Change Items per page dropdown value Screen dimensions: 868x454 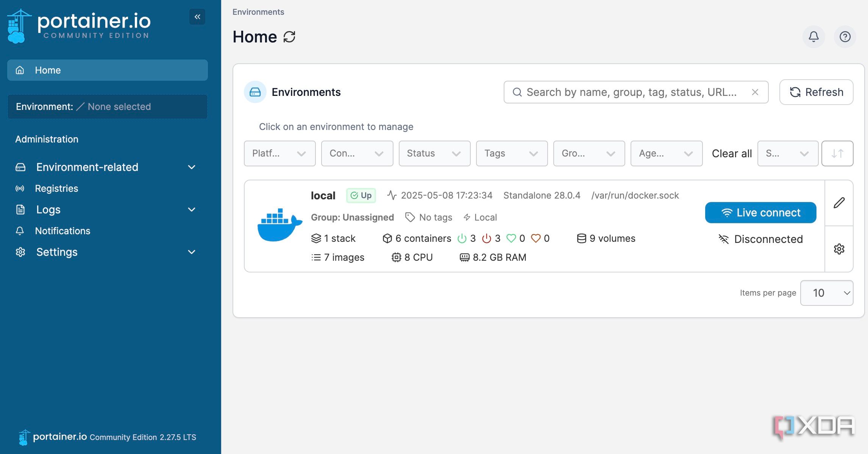pyautogui.click(x=826, y=293)
